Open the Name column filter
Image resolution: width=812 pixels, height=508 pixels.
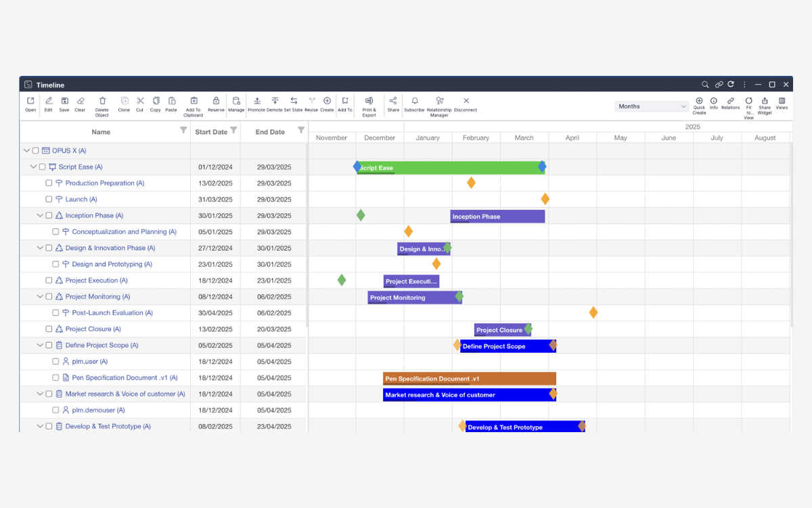click(183, 130)
